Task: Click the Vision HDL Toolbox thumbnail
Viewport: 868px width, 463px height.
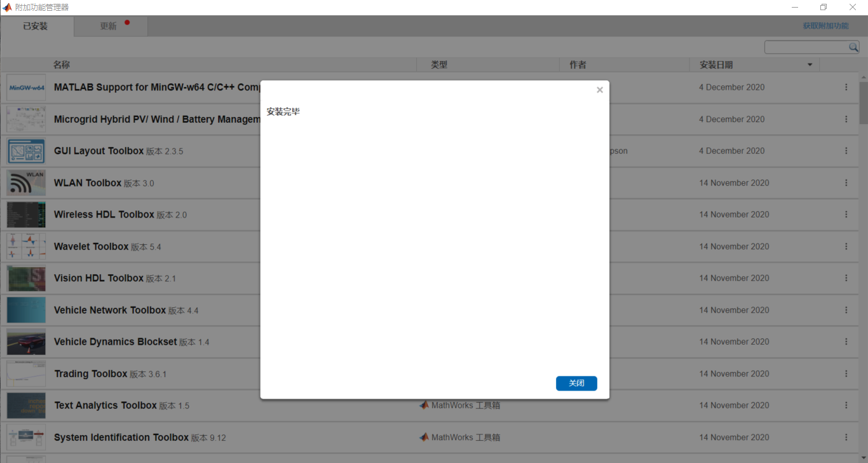Action: pyautogui.click(x=26, y=278)
